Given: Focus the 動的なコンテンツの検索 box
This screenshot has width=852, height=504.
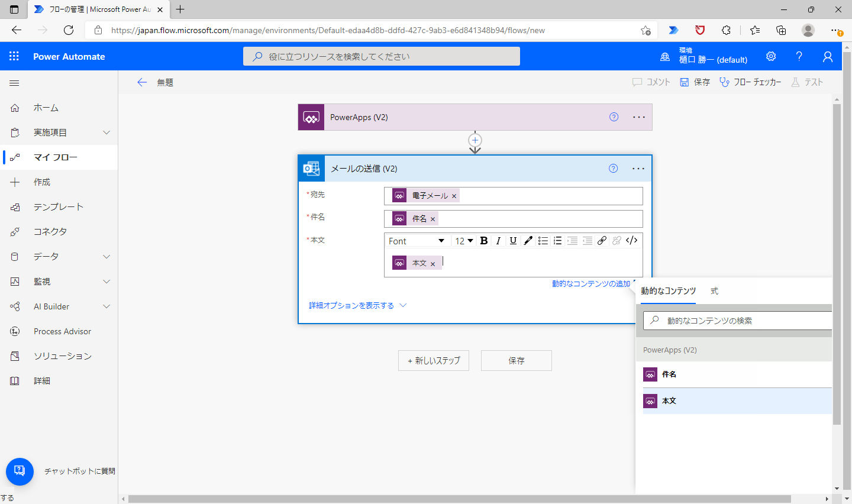Looking at the screenshot, I should [x=738, y=321].
